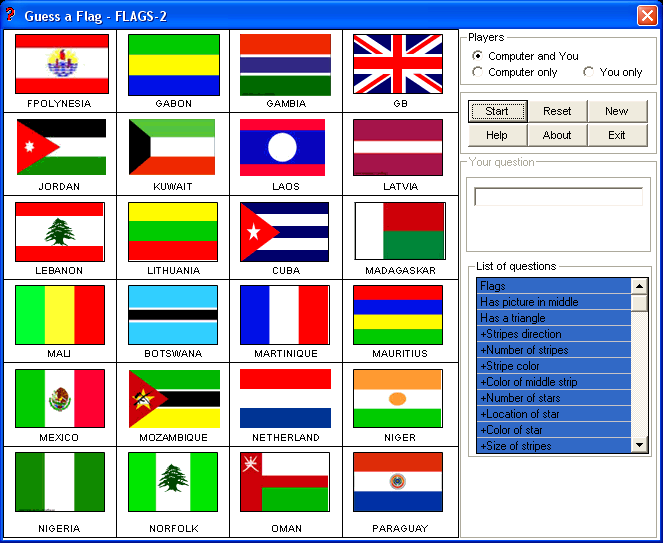Select the Laos flag
663x543 pixels.
[x=284, y=148]
